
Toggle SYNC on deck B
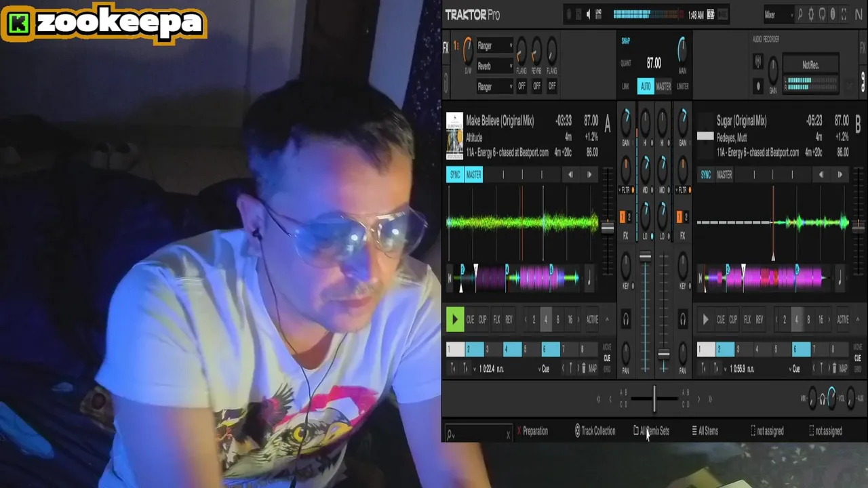pos(706,174)
